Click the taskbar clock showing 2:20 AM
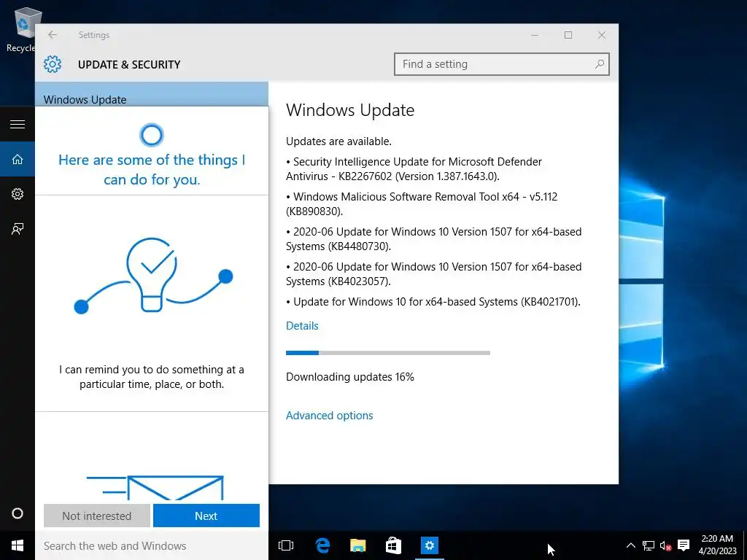This screenshot has width=747, height=560. pos(717,545)
